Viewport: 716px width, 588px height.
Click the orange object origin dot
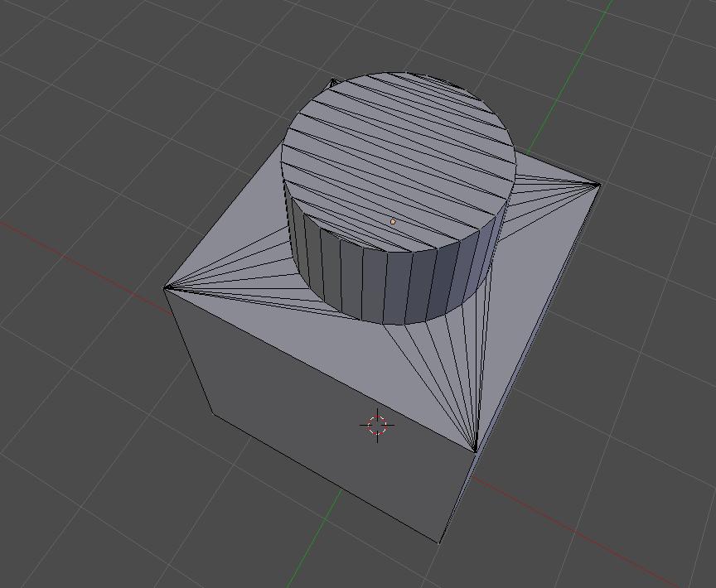(393, 222)
